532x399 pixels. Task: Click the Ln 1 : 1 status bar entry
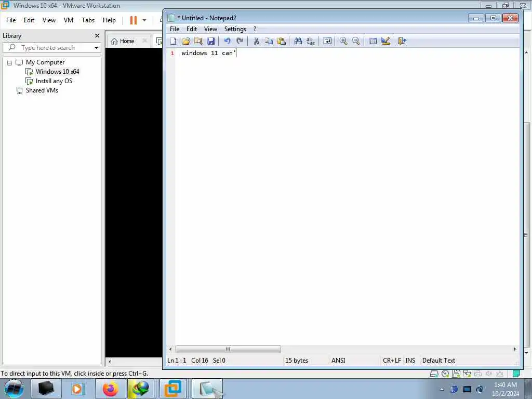[177, 361]
